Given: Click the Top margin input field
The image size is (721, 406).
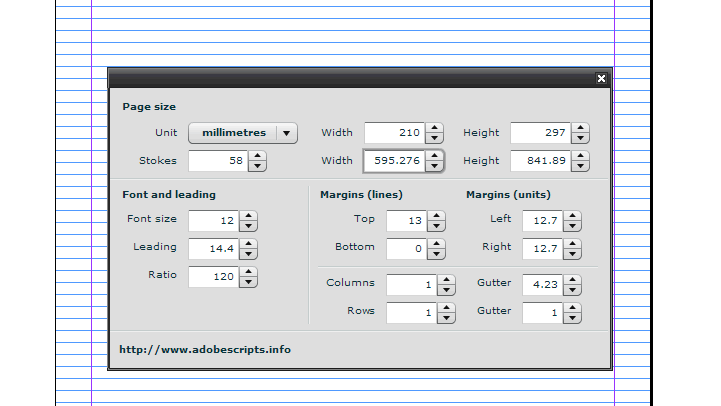Looking at the screenshot, I should tap(406, 221).
